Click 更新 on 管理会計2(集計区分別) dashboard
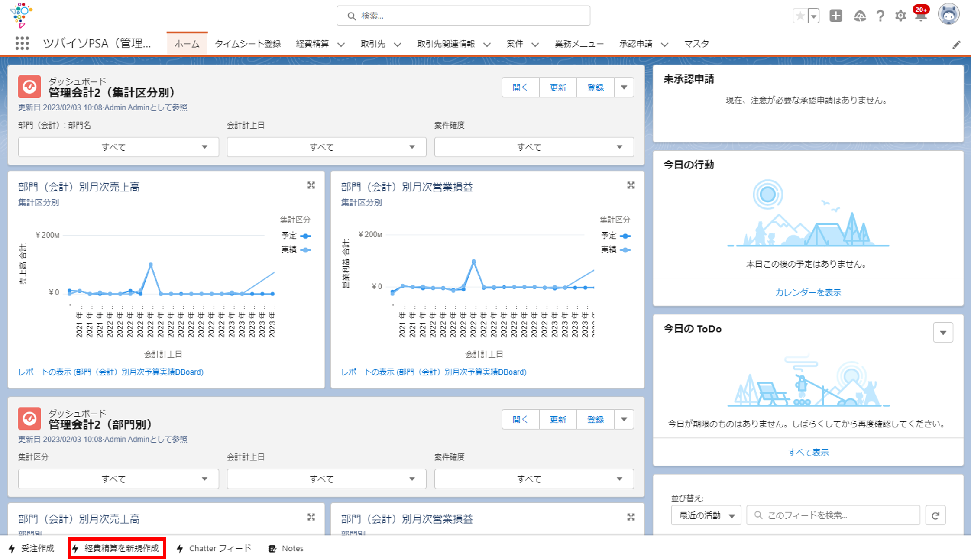971x560 pixels. pos(558,87)
